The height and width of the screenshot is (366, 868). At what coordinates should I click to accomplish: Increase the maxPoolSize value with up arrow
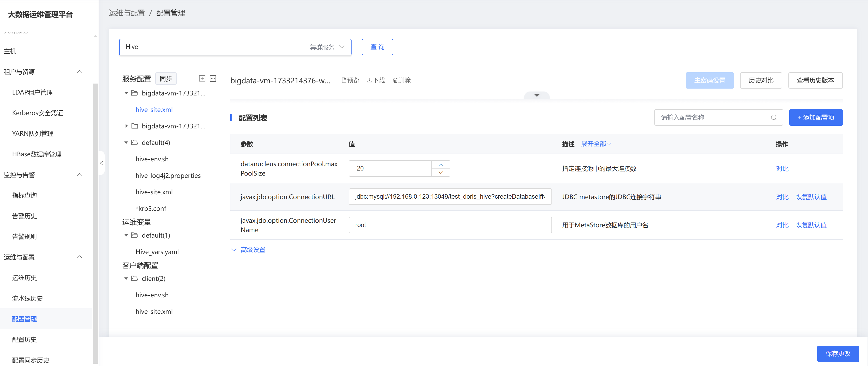click(x=441, y=165)
